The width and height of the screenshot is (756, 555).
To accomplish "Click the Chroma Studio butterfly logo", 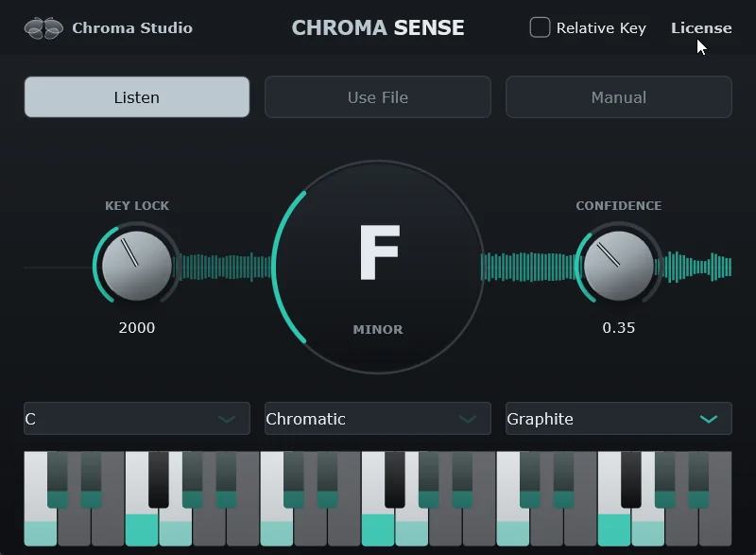I will pyautogui.click(x=43, y=28).
